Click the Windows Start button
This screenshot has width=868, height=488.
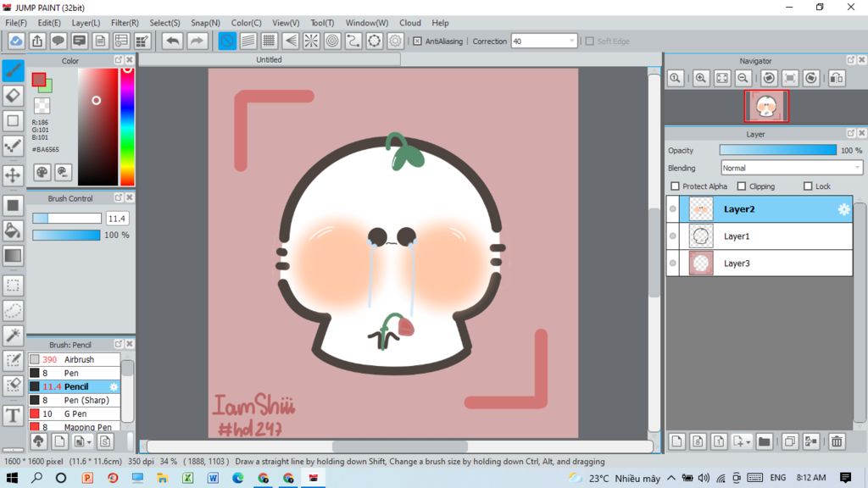click(12, 478)
